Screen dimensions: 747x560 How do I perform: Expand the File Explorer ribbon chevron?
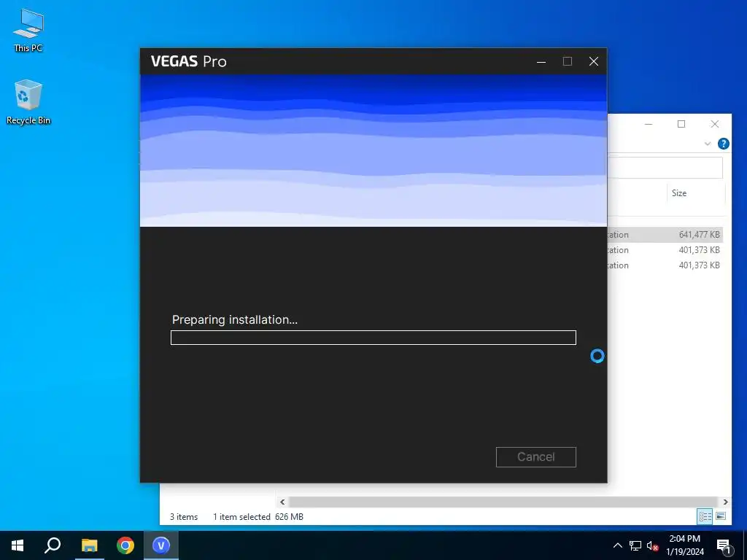[708, 144]
